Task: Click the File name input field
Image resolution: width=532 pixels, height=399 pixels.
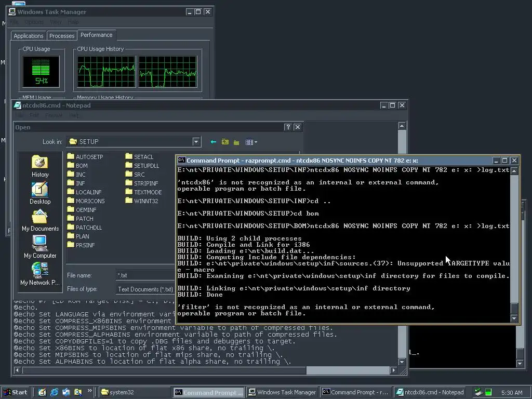Action: 145,275
